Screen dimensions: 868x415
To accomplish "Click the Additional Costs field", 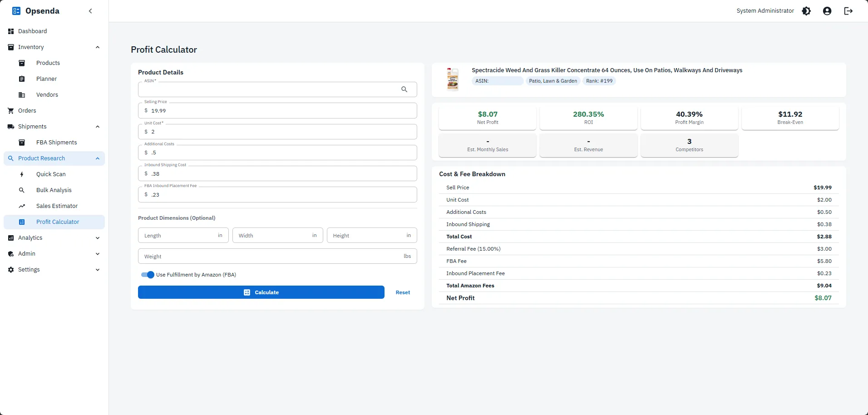I will pyautogui.click(x=277, y=153).
